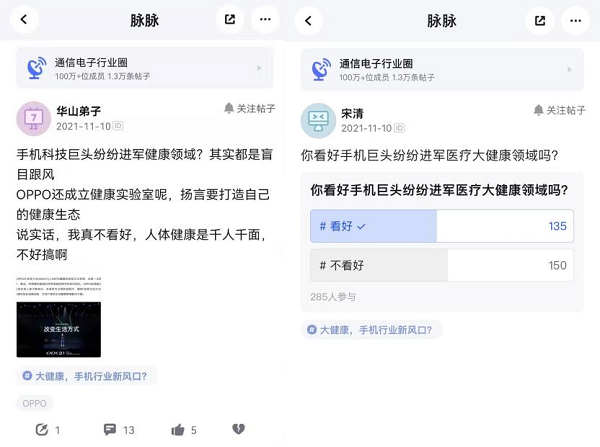The width and height of the screenshot is (600, 447).
Task: Tap share icon in left screen header
Action: pos(230,19)
